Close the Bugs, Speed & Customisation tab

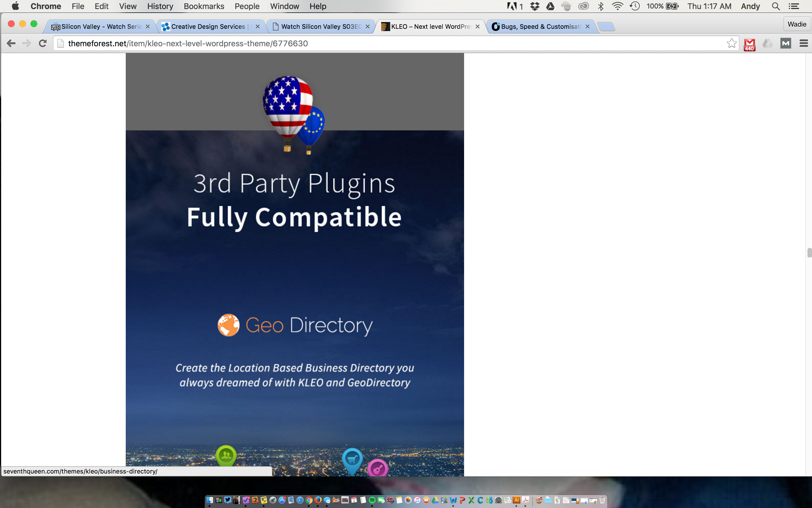click(x=587, y=27)
